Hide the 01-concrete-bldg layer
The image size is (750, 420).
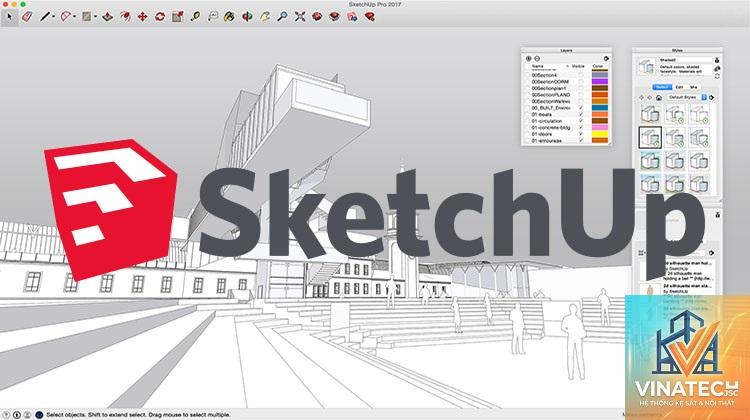click(581, 128)
